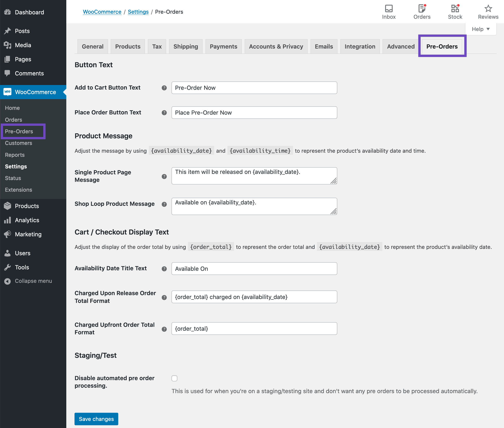
Task: Expand the Settings breadcrumb link
Action: pyautogui.click(x=139, y=11)
